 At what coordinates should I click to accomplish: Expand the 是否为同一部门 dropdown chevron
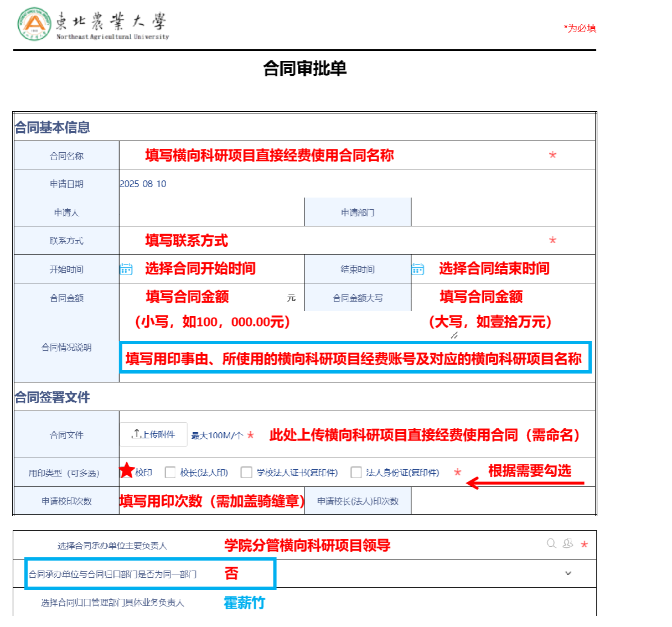click(568, 573)
